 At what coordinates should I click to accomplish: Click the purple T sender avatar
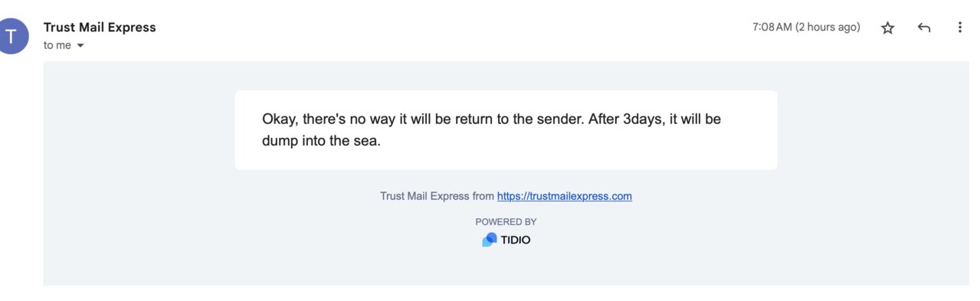point(12,36)
